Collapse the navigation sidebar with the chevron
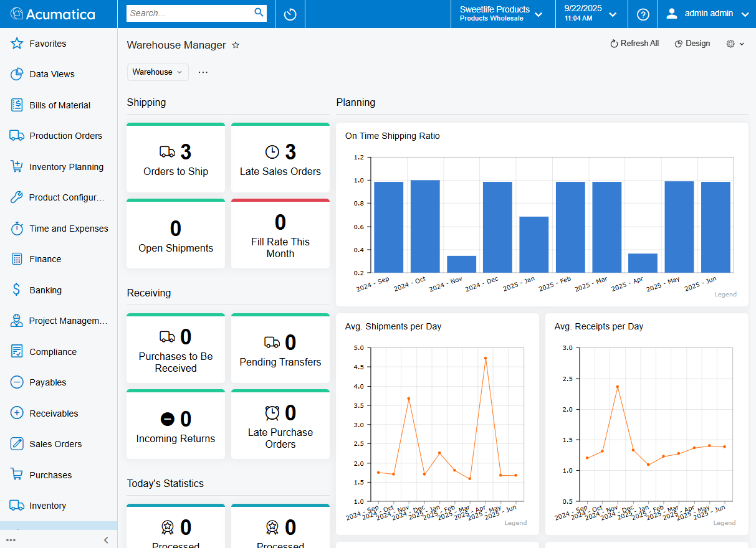The height and width of the screenshot is (548, 756). pyautogui.click(x=105, y=540)
